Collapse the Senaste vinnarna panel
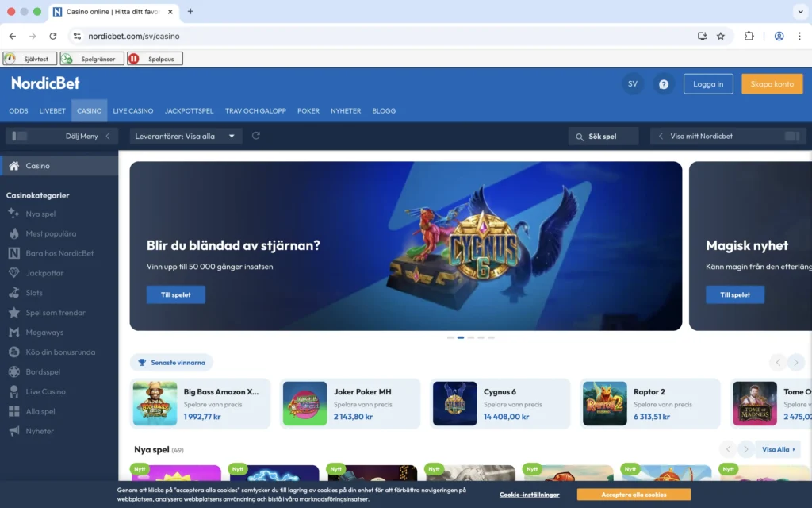 [171, 362]
